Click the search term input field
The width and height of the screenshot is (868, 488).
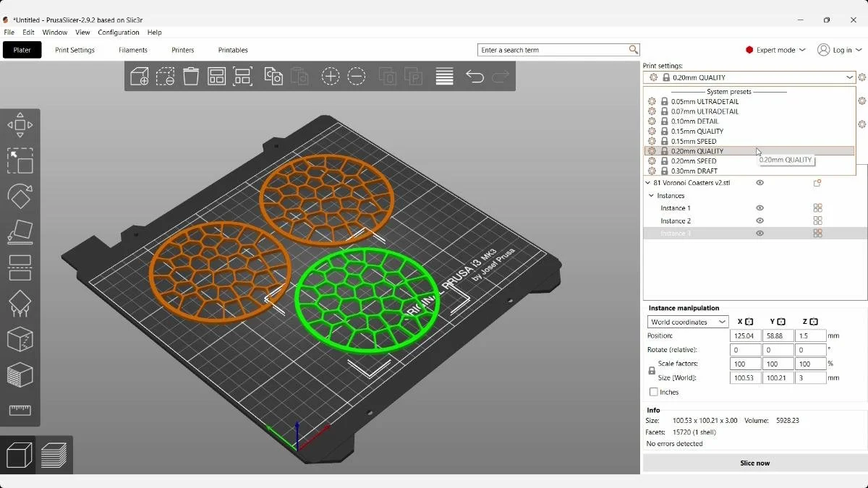[553, 50]
